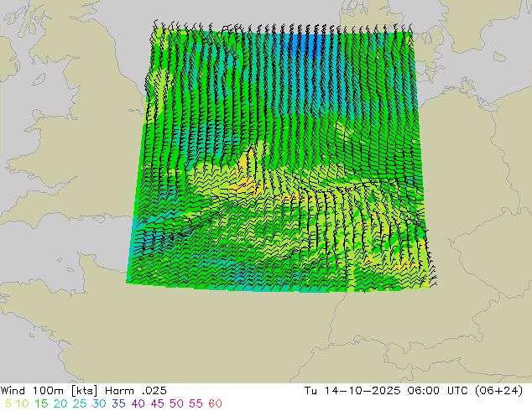Click the '55' kts legend value
Screen dimensions: 532x411
[196, 403]
